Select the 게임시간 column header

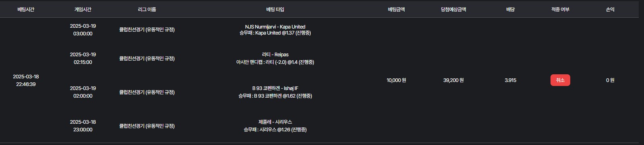[83, 9]
